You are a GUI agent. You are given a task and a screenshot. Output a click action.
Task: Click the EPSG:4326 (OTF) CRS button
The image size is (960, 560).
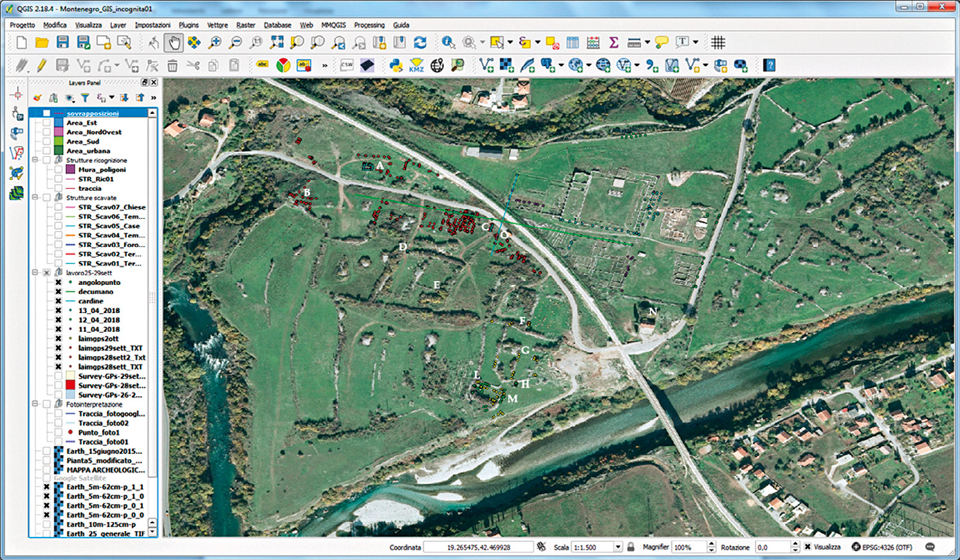click(x=882, y=547)
